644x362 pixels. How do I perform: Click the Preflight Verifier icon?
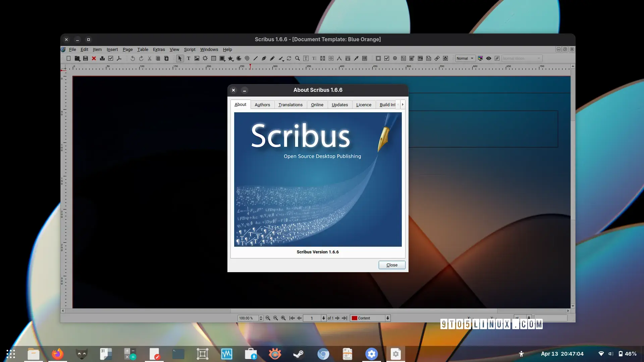111,58
